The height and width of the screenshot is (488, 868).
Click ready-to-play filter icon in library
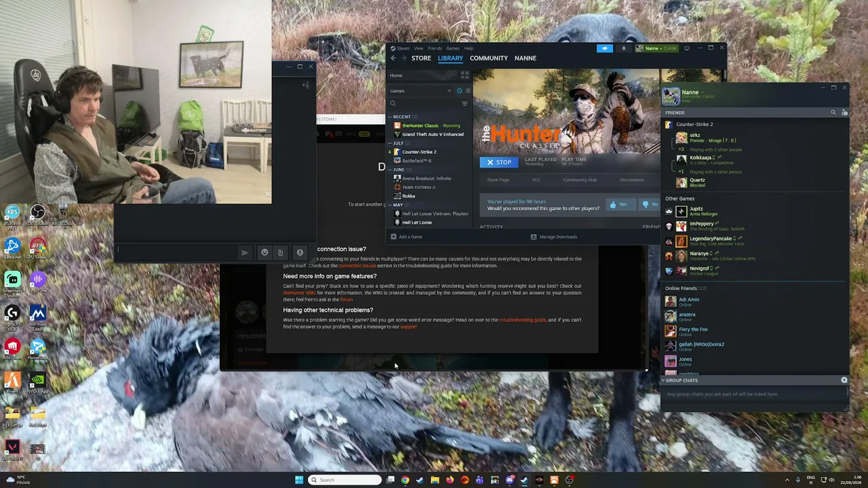pos(467,91)
